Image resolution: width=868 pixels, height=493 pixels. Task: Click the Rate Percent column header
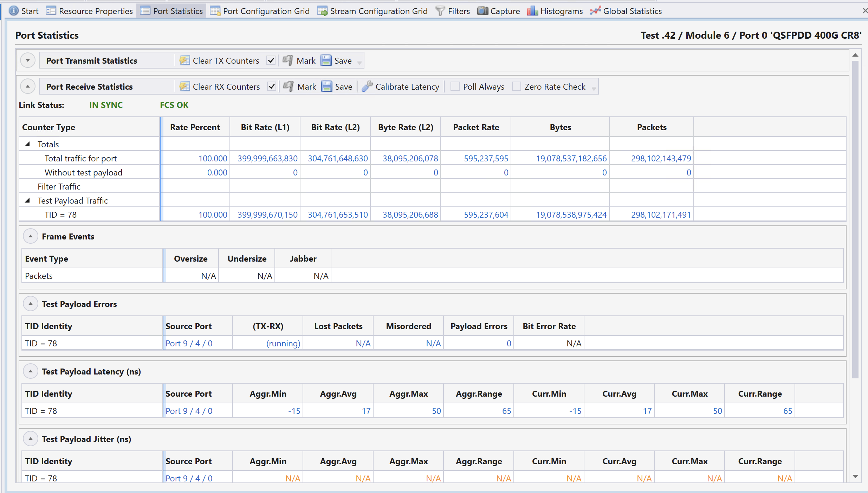pos(195,127)
